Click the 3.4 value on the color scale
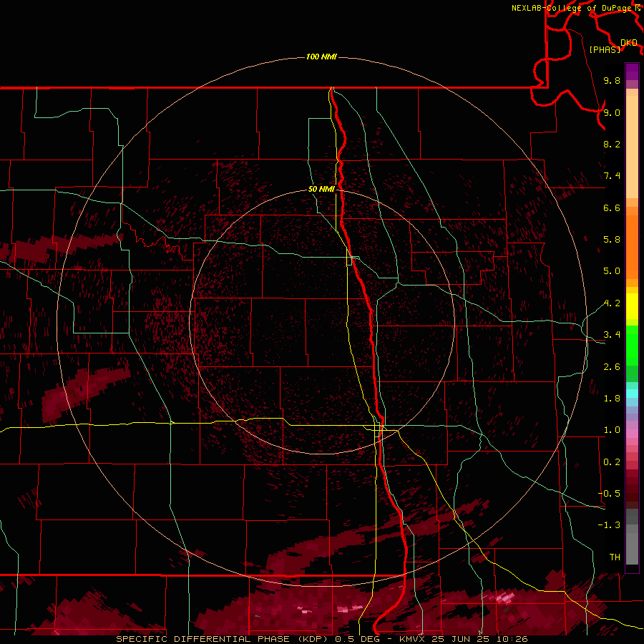Image resolution: width=644 pixels, height=644 pixels. pyautogui.click(x=612, y=335)
